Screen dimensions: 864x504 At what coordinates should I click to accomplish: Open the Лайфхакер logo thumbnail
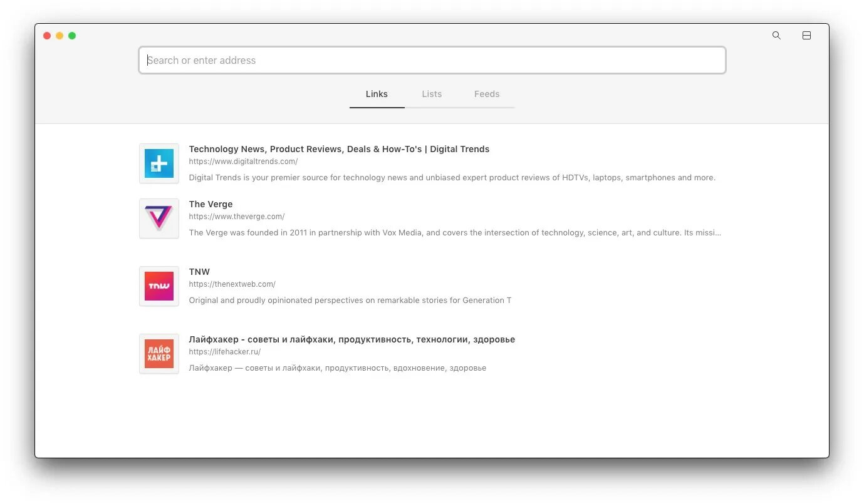point(159,354)
